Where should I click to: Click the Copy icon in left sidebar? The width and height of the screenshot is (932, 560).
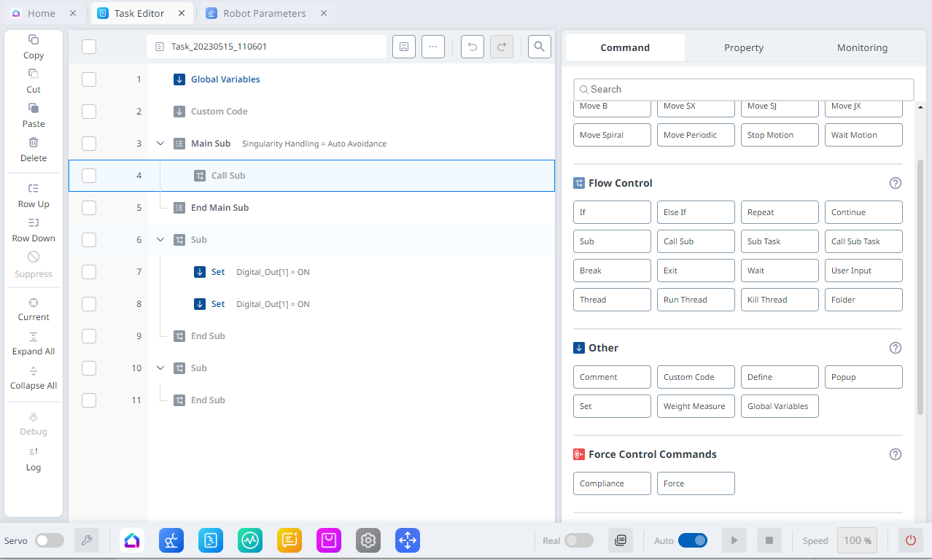pos(34,40)
